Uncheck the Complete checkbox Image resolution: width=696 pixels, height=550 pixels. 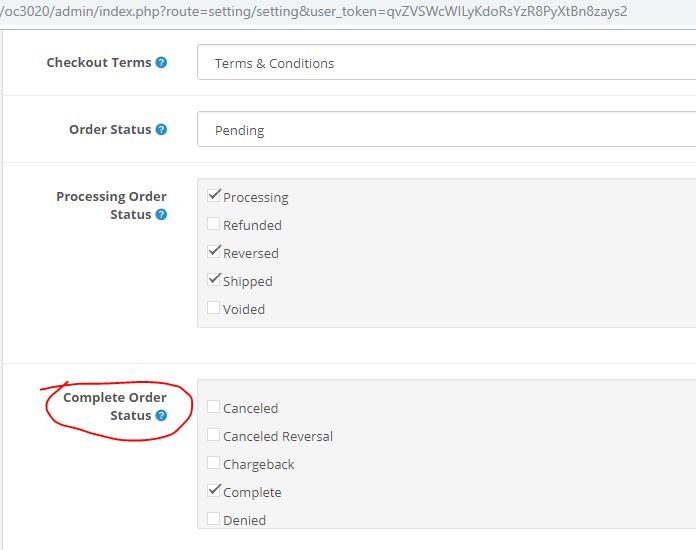[x=214, y=490]
